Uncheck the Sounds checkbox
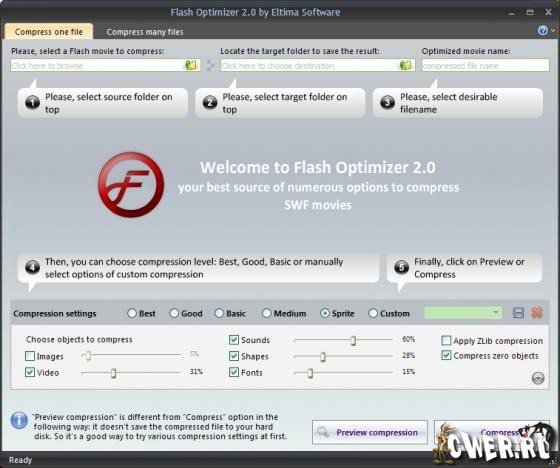 click(x=234, y=340)
